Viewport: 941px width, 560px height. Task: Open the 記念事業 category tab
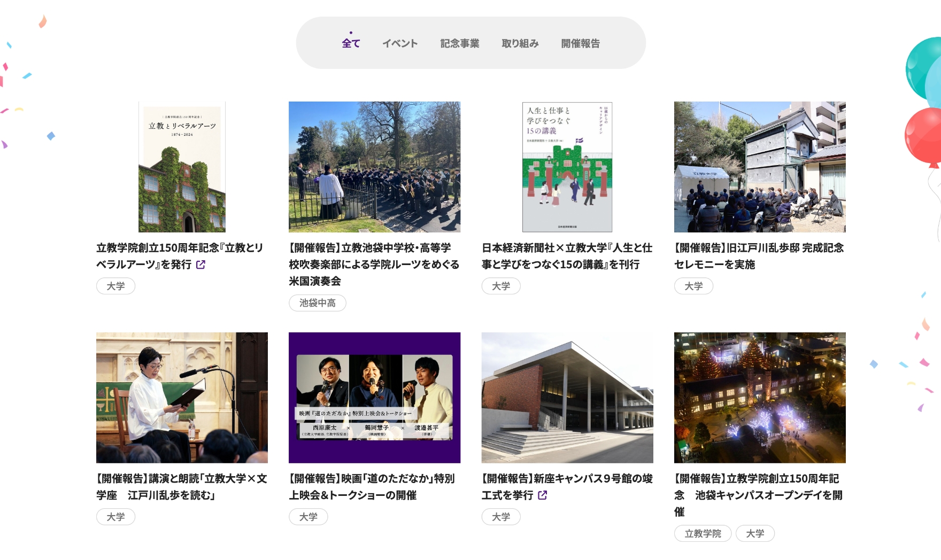[x=459, y=43]
